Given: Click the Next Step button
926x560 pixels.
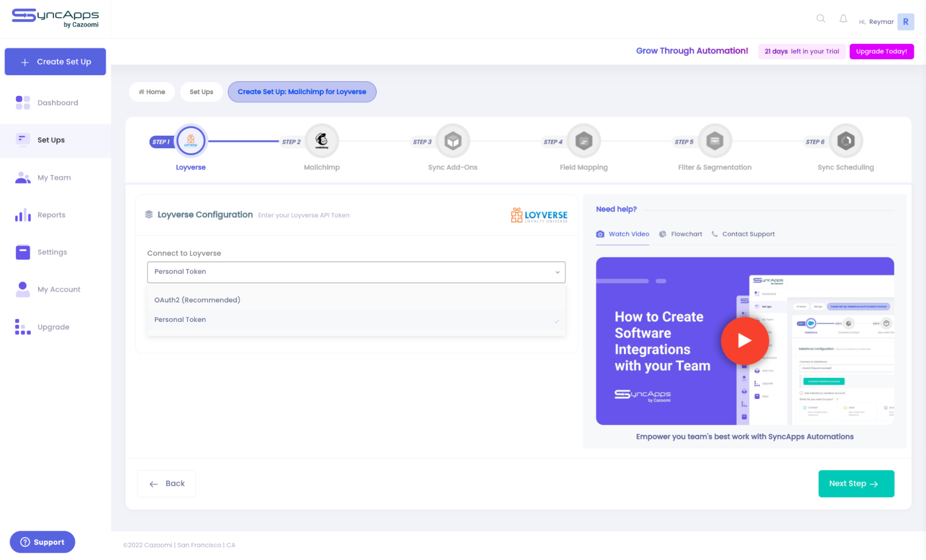Looking at the screenshot, I should tap(856, 484).
